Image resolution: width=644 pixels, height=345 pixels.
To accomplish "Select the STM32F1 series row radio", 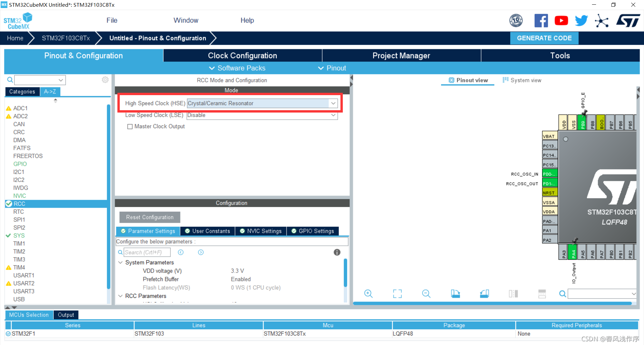I will 8,334.
